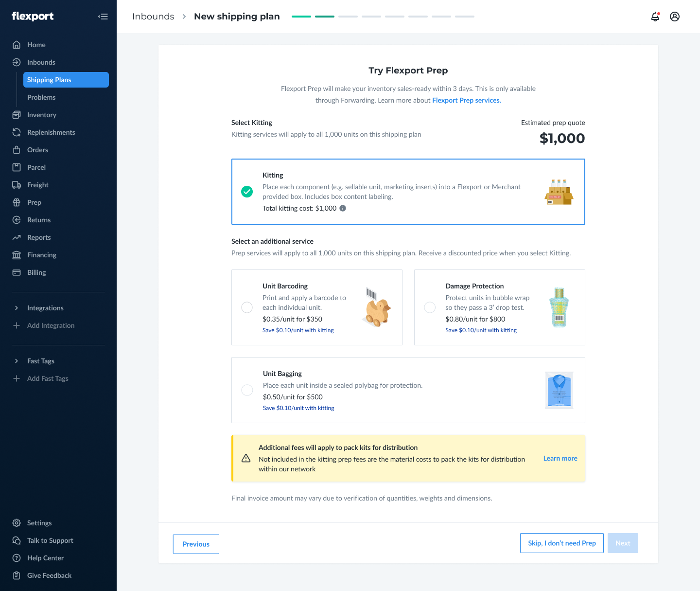Select the Unit Barcoding radio button
700x591 pixels.
click(x=247, y=307)
